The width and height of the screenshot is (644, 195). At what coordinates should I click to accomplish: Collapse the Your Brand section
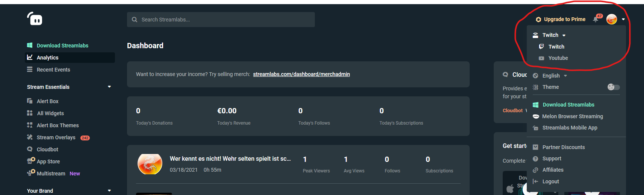(x=109, y=190)
